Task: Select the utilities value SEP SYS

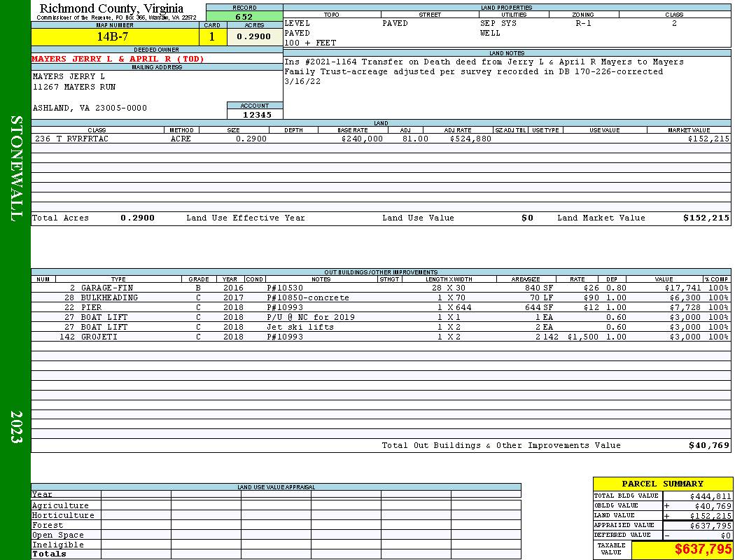Action: tap(498, 23)
